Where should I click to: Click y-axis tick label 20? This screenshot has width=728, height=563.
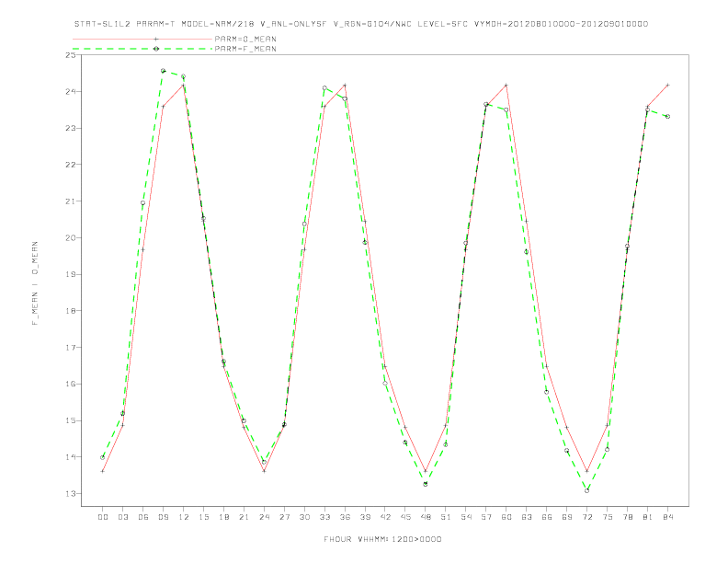(x=71, y=238)
